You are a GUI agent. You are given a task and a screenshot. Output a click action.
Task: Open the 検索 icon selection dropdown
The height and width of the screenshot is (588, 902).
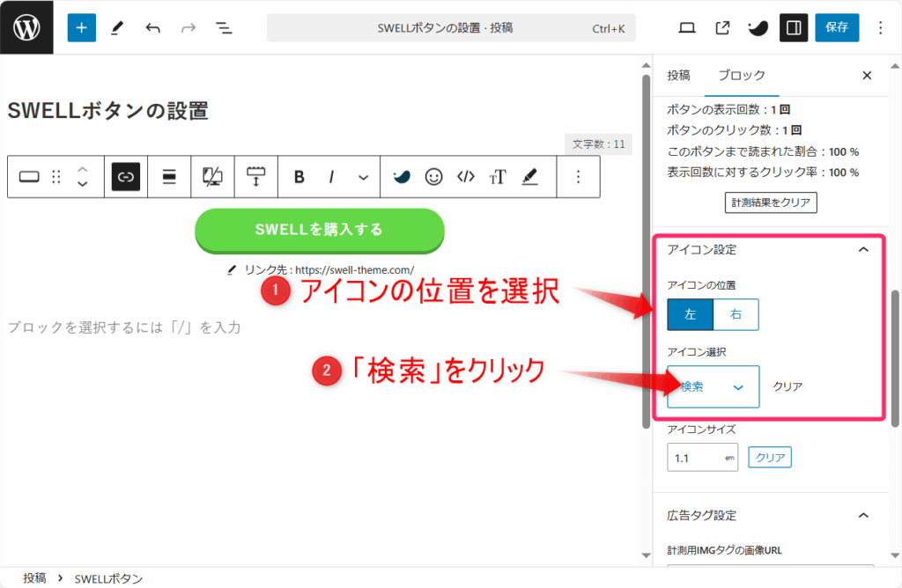click(713, 386)
